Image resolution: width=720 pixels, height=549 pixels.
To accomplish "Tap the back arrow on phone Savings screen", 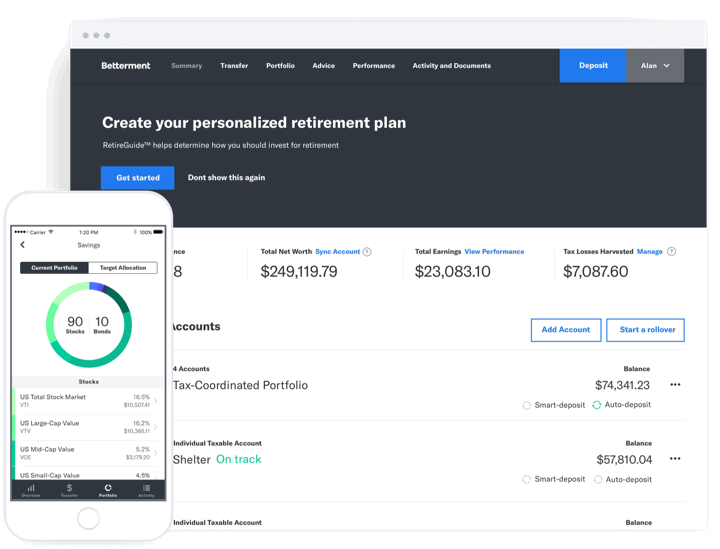I will point(22,245).
